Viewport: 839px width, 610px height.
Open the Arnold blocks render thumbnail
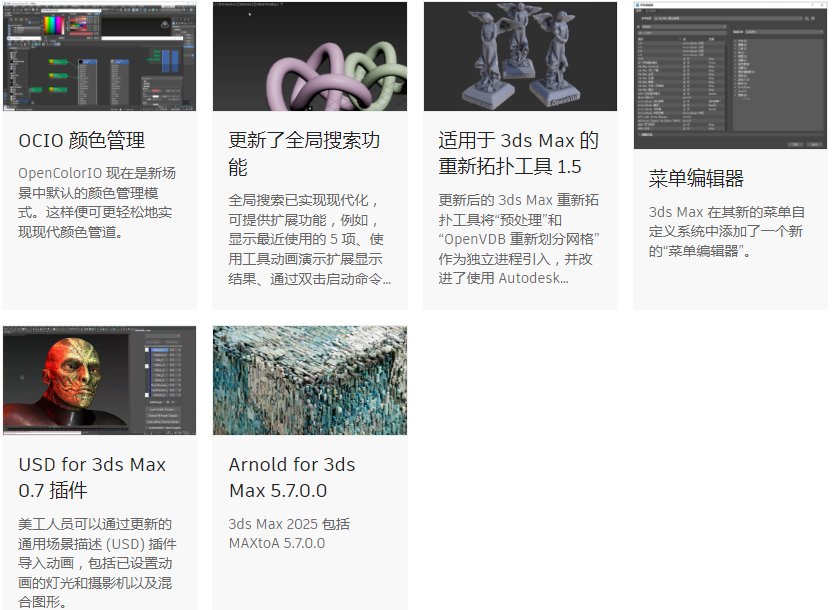tap(310, 380)
